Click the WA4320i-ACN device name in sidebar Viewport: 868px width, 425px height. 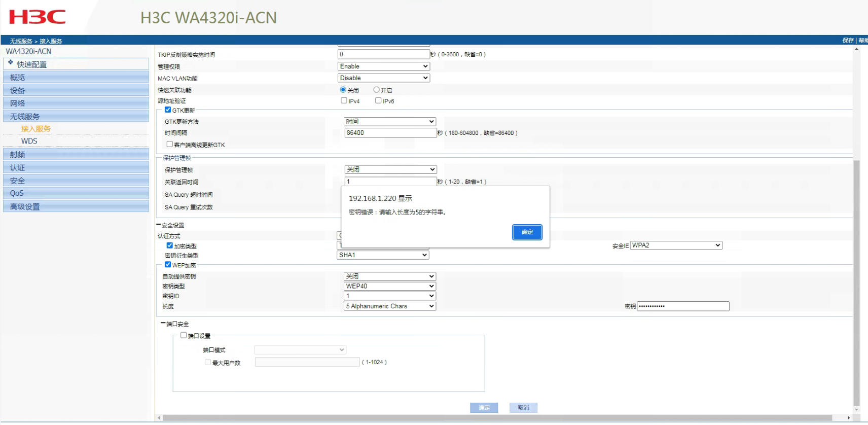tap(28, 51)
